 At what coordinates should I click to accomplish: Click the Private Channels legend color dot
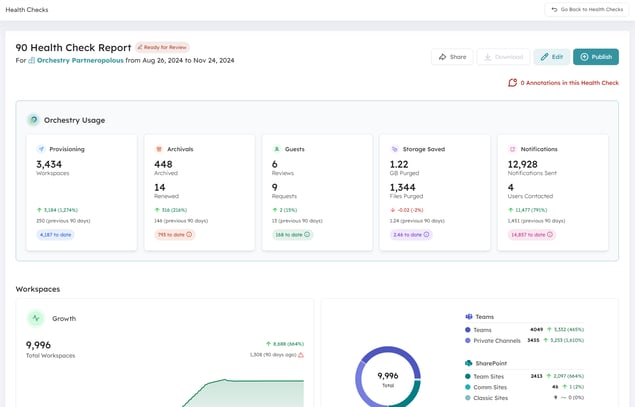467,341
